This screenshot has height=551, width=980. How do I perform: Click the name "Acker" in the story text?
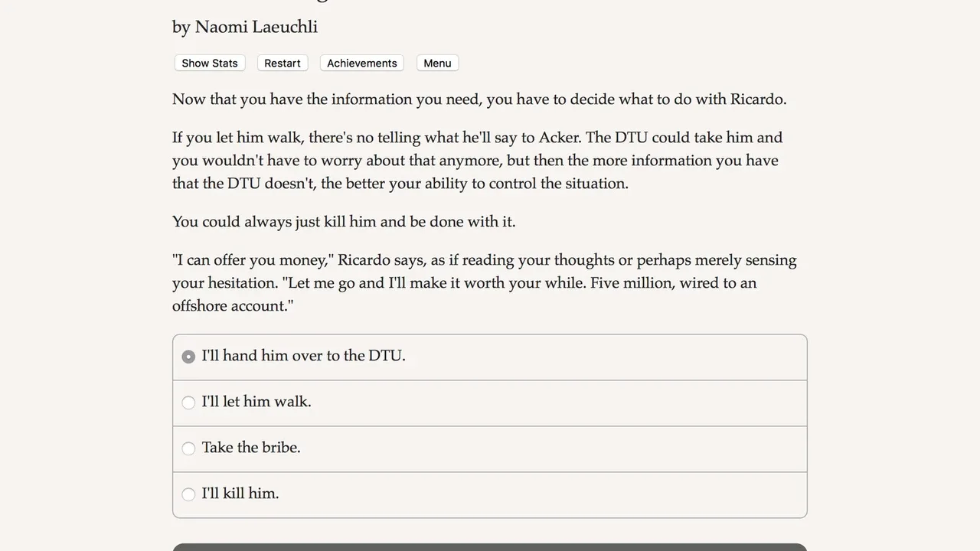coord(559,138)
